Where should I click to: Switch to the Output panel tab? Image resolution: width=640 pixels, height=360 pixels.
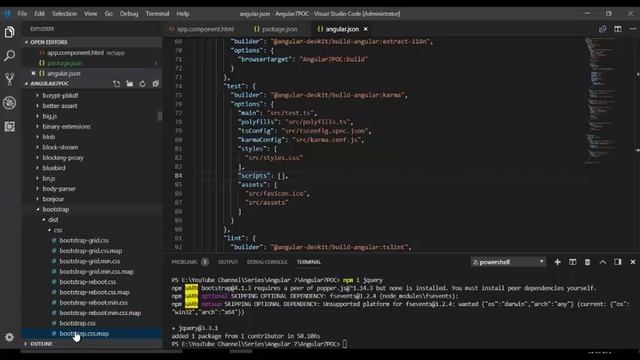click(227, 262)
